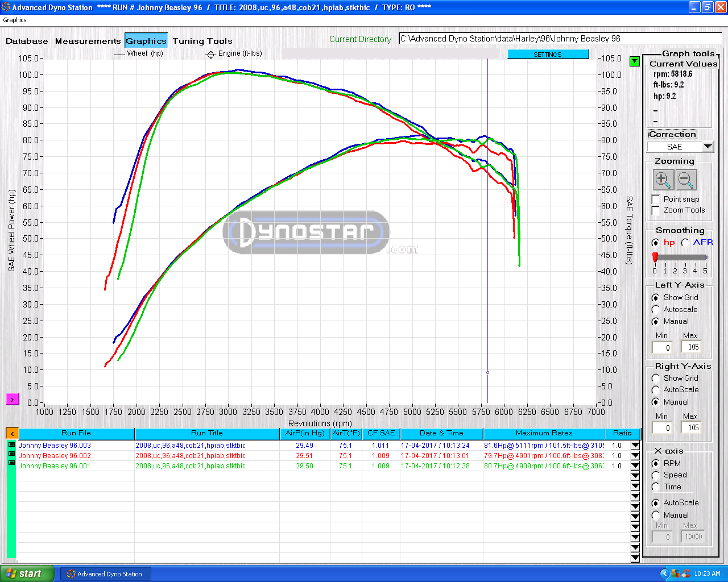Screen dimensions: 728x582
Task: Click the magenta arrow button by the graph
Action: point(12,400)
